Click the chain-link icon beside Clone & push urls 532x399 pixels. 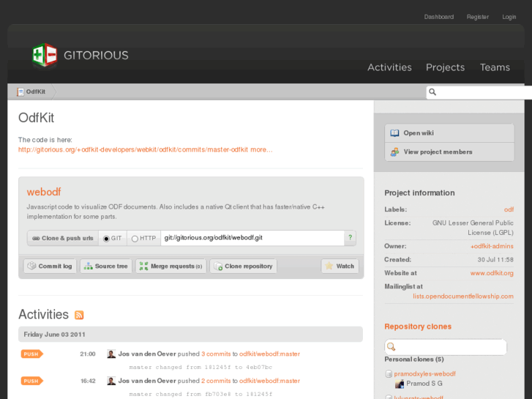[x=36, y=239]
